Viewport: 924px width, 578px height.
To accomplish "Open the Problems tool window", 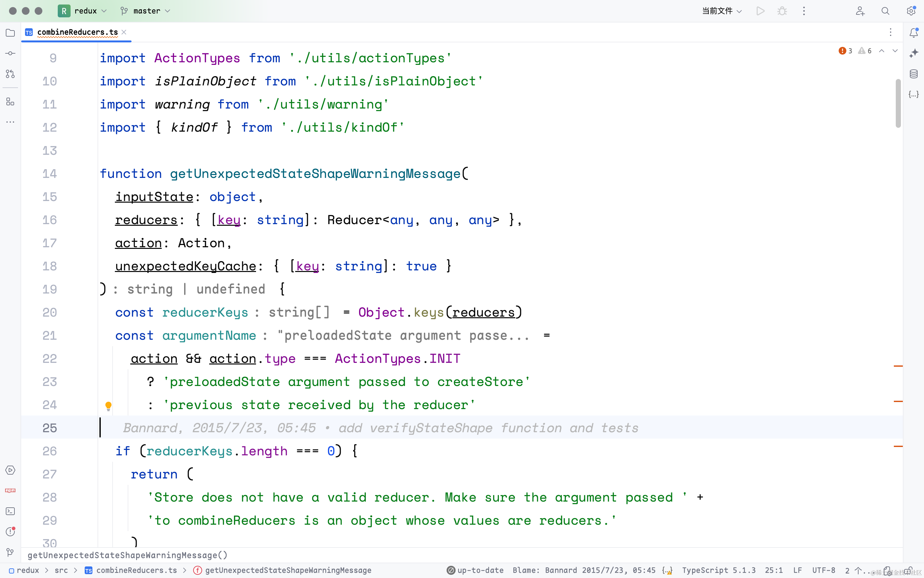I will pyautogui.click(x=10, y=532).
